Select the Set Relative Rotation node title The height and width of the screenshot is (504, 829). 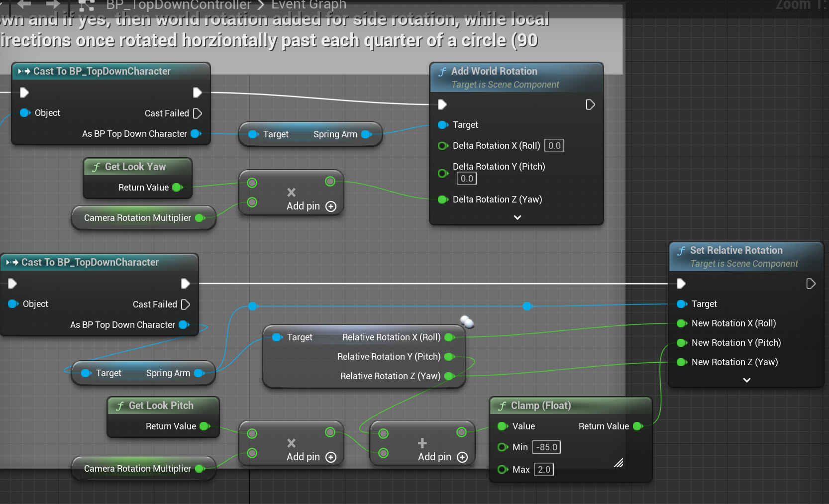coord(736,250)
